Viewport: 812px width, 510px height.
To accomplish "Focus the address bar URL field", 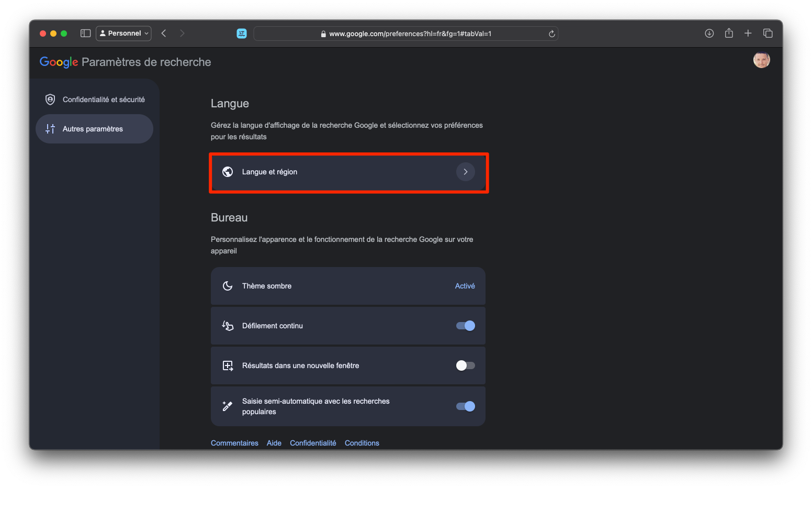I will click(x=406, y=34).
